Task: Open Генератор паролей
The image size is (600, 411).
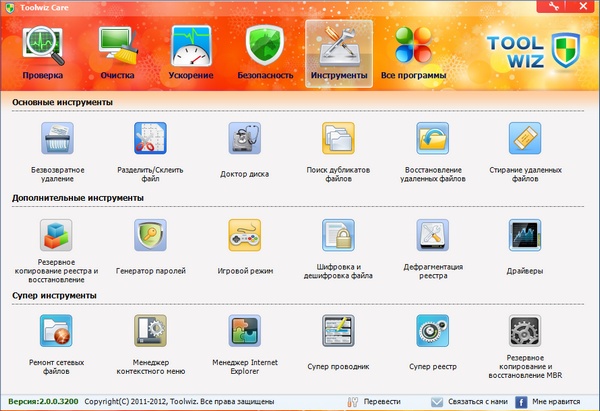Action: 150,236
